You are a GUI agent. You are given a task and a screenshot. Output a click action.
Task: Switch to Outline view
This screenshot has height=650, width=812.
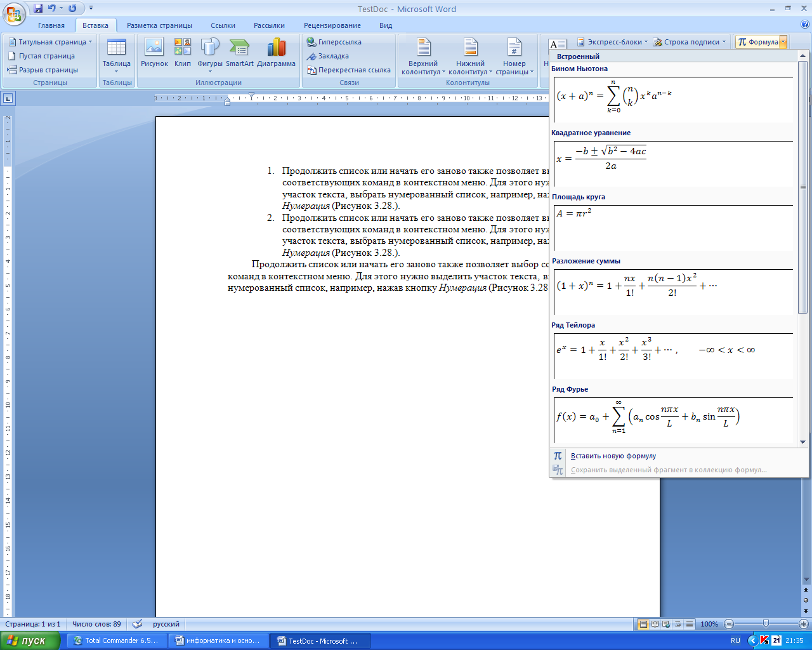678,624
